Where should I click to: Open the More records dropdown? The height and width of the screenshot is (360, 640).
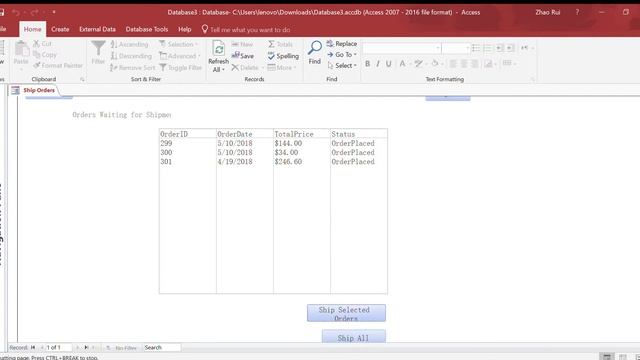282,68
